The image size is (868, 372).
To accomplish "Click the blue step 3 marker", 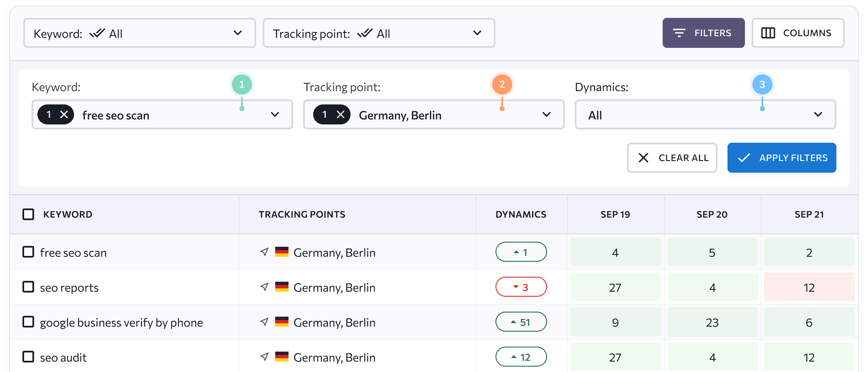I will pos(762,84).
